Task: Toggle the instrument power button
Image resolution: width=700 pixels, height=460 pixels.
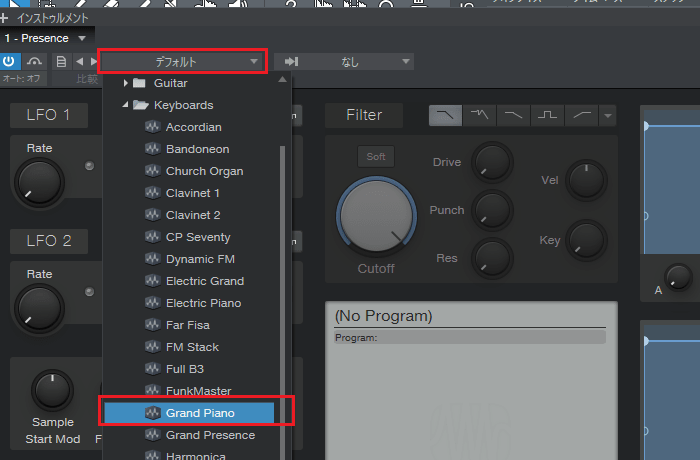Action: (11, 62)
